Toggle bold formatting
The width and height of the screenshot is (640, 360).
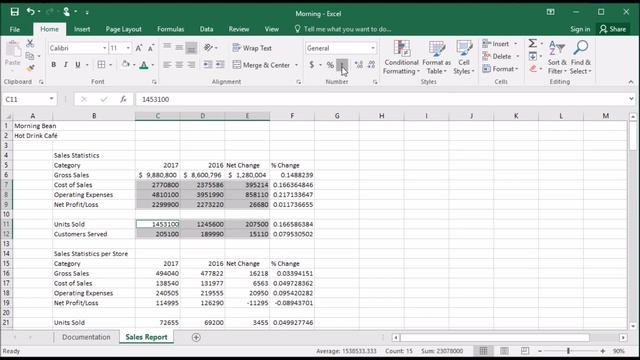(53, 64)
